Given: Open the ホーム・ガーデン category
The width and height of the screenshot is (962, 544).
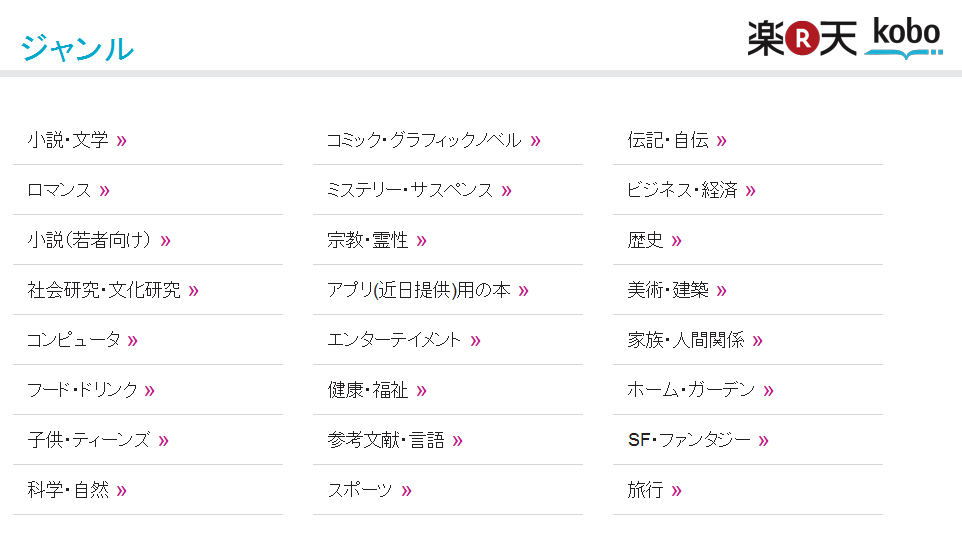Looking at the screenshot, I should pos(691,390).
